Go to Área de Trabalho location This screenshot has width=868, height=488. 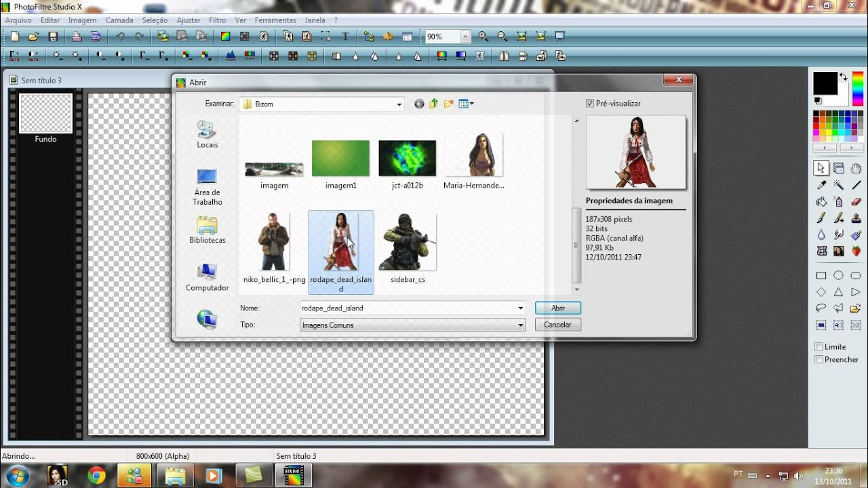(x=207, y=187)
